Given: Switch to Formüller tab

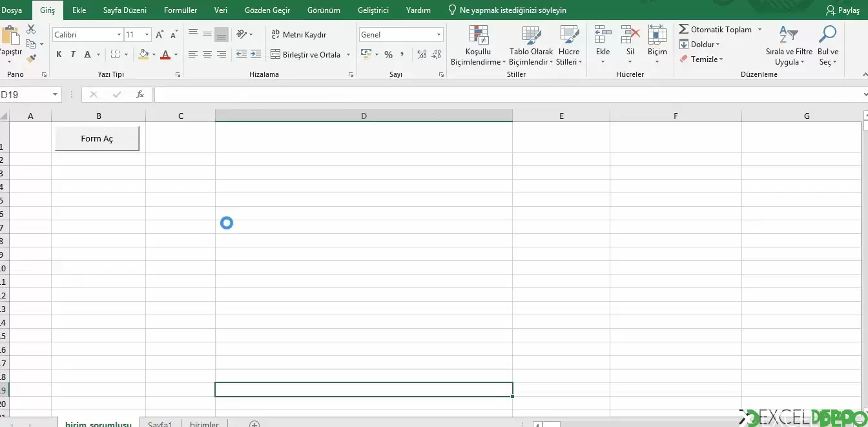Looking at the screenshot, I should (x=181, y=10).
